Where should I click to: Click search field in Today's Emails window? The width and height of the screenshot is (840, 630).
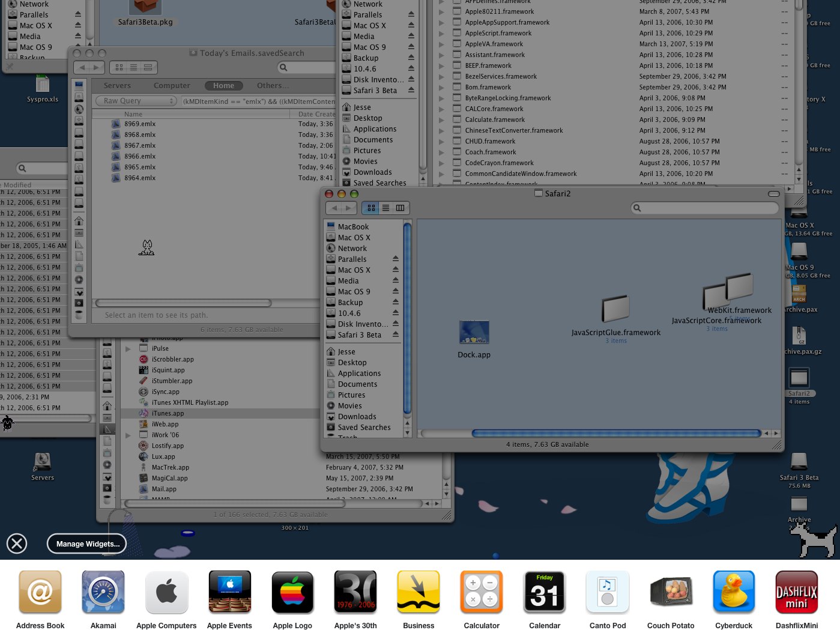click(x=306, y=67)
